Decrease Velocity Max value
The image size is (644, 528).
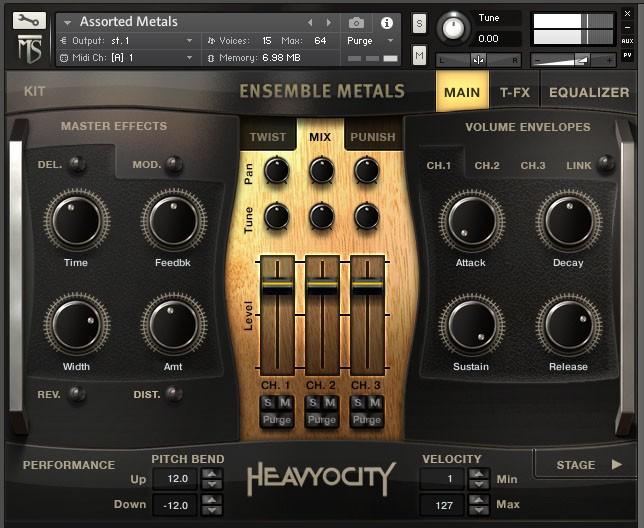point(478,510)
